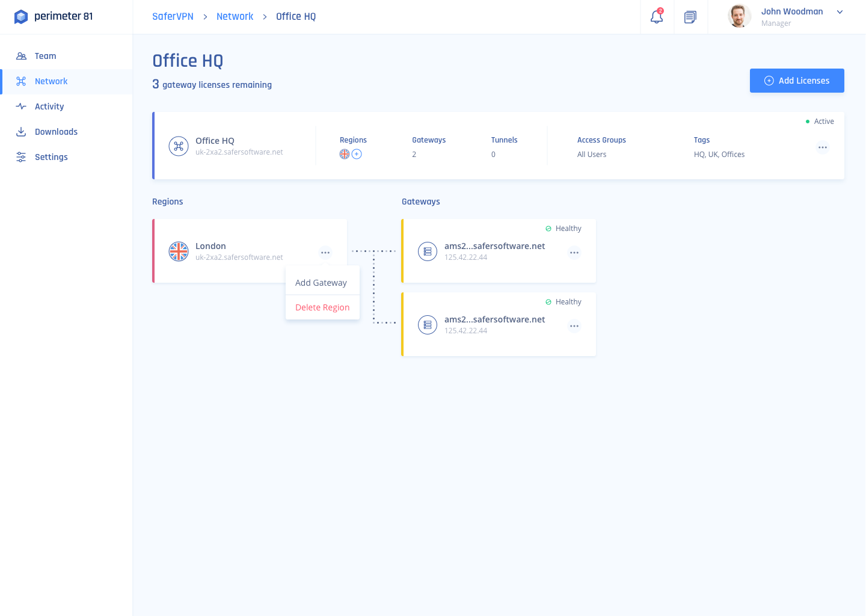The width and height of the screenshot is (866, 616).
Task: Click the Manager role label
Action: pyautogui.click(x=776, y=23)
